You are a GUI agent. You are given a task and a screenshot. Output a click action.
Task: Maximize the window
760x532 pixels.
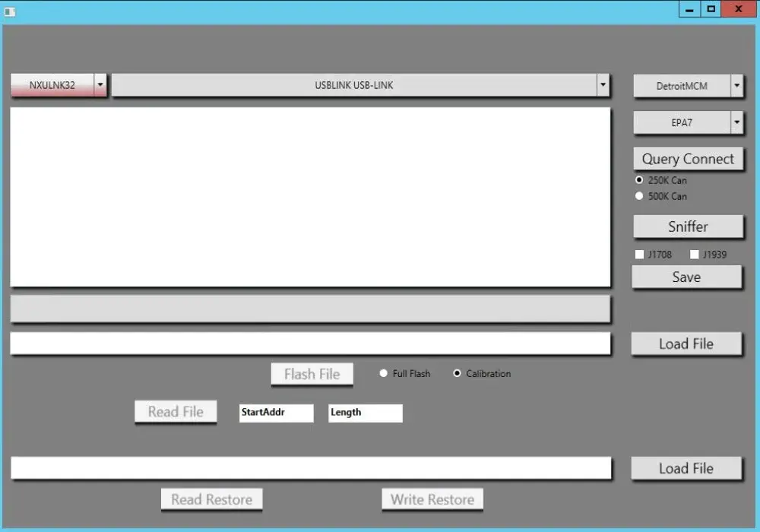[711, 9]
